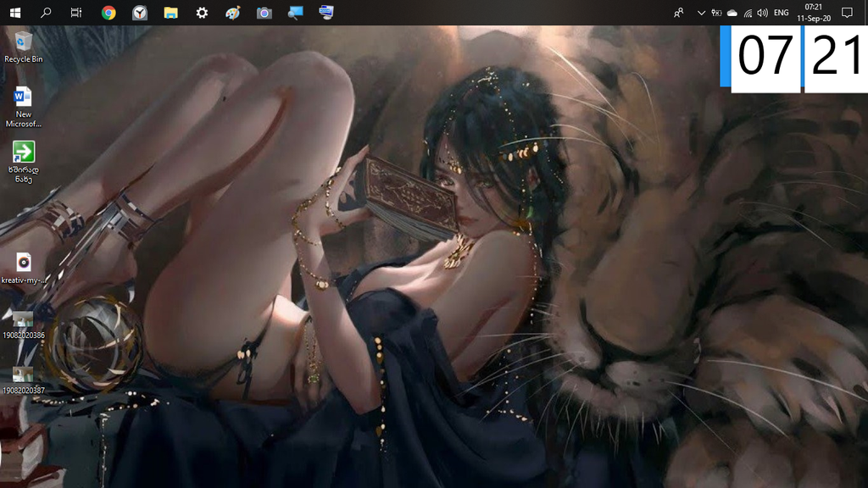Select the green arrow shortcut icon
The width and height of the screenshot is (868, 488).
pos(23,162)
